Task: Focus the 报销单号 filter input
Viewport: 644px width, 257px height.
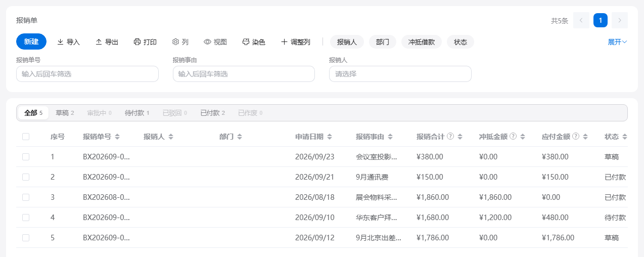Action: click(x=87, y=74)
